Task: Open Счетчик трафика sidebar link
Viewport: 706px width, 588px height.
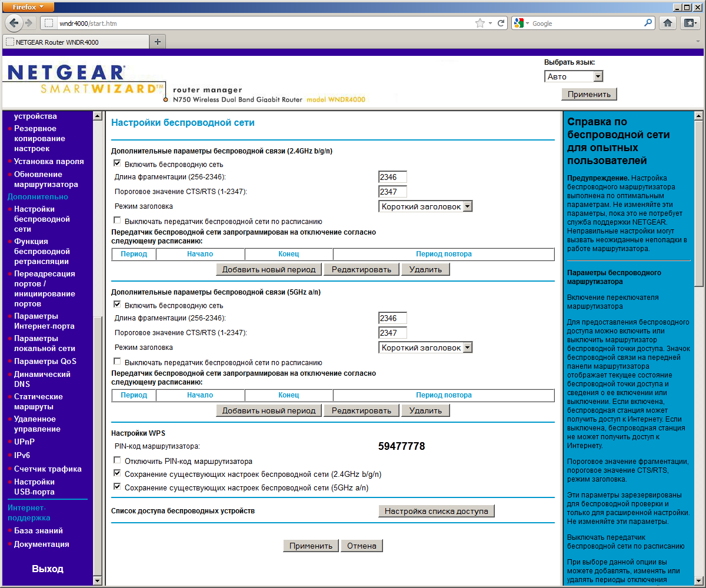Action: tap(48, 469)
